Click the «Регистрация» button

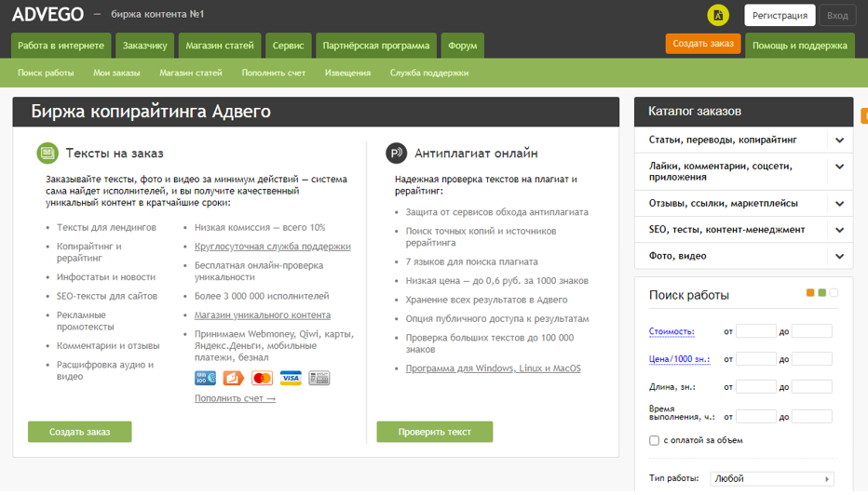tap(780, 16)
